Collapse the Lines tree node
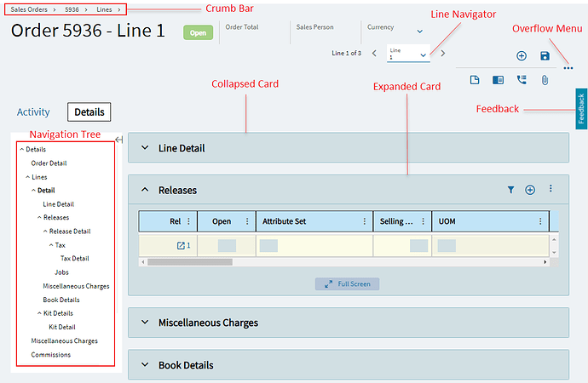The width and height of the screenshot is (588, 383). (x=28, y=177)
